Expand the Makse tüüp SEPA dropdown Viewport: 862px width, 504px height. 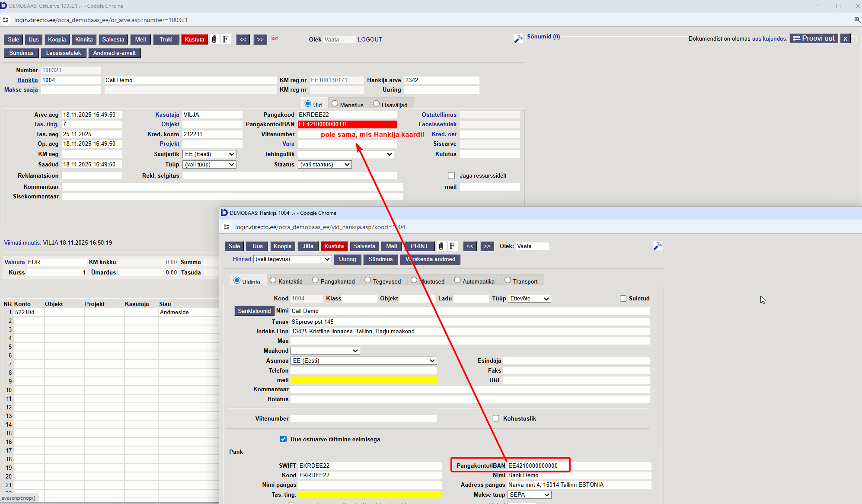(529, 494)
